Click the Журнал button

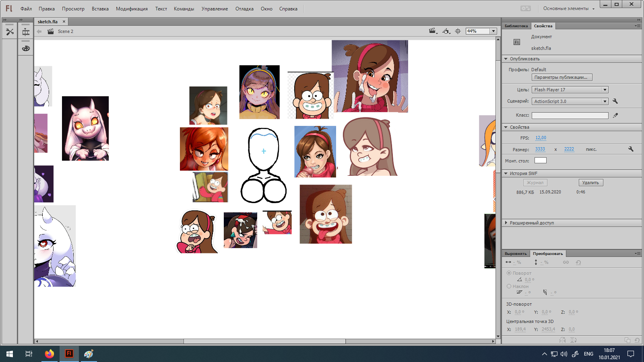click(x=535, y=183)
